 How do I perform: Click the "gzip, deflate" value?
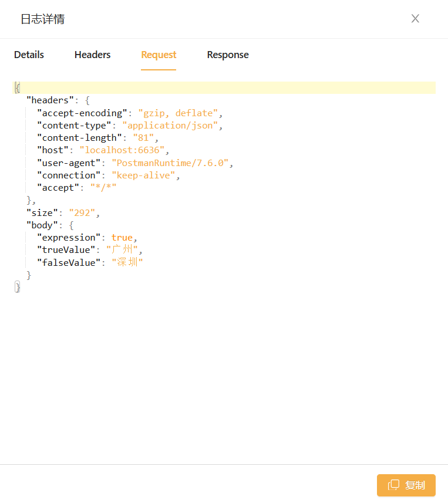(178, 113)
